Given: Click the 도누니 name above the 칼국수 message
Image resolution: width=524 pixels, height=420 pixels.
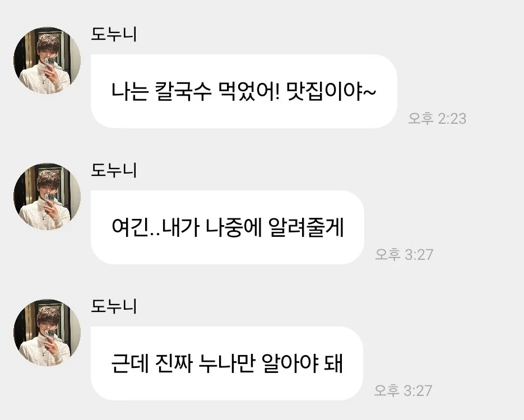Looking at the screenshot, I should [114, 34].
